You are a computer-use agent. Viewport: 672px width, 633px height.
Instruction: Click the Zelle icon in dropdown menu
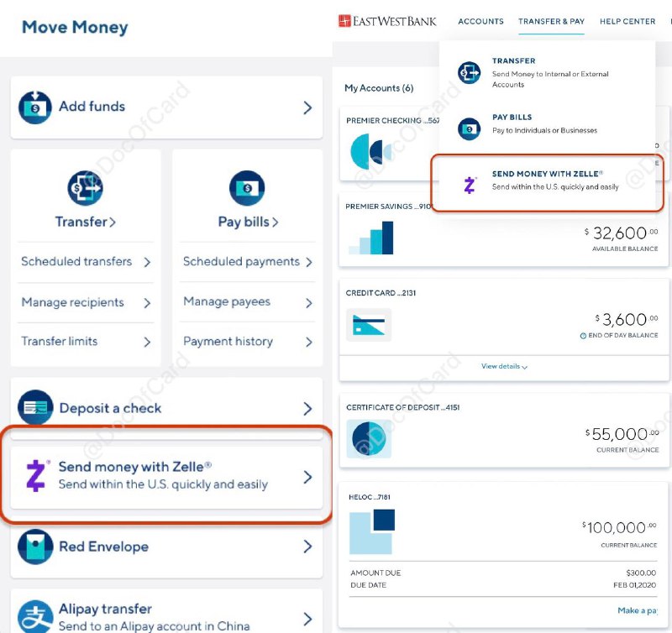(x=470, y=185)
